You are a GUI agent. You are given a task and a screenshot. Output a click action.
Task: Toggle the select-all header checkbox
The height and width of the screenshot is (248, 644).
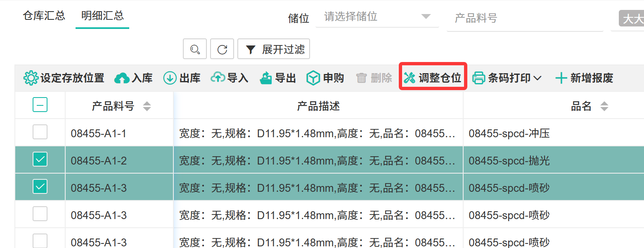coord(40,105)
